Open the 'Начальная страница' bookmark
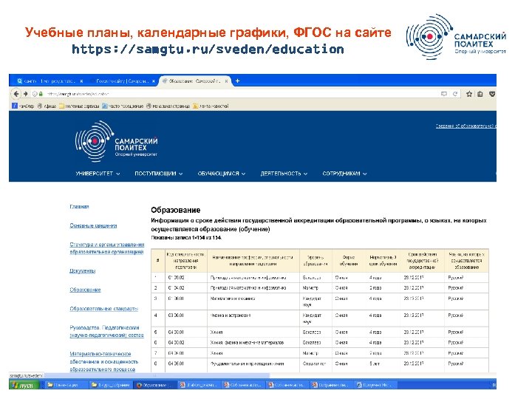 pyautogui.click(x=168, y=106)
